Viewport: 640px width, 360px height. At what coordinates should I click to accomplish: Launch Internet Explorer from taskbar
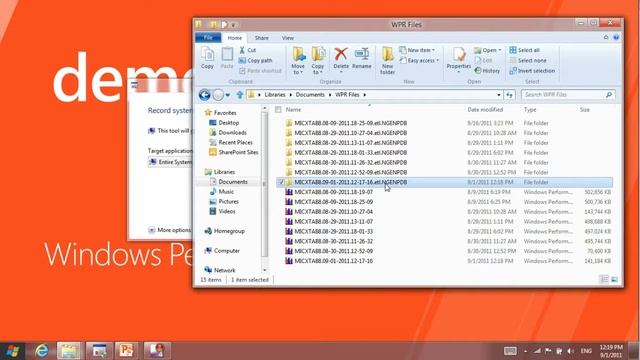point(42,351)
